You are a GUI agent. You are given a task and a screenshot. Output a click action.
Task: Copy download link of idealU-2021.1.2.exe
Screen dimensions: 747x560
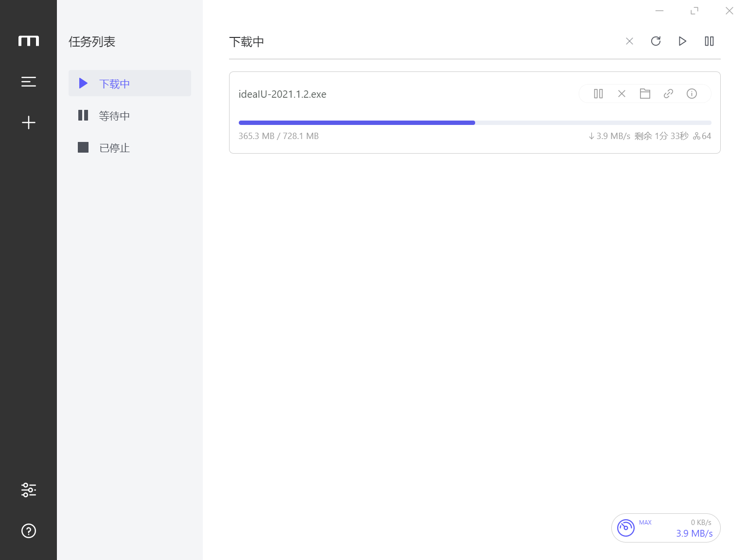coord(668,93)
